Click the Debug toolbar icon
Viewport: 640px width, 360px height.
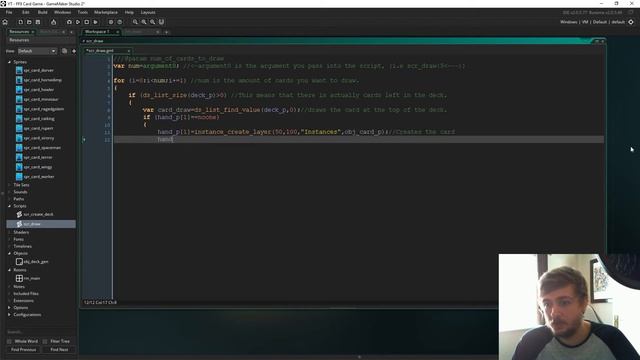coord(69,22)
